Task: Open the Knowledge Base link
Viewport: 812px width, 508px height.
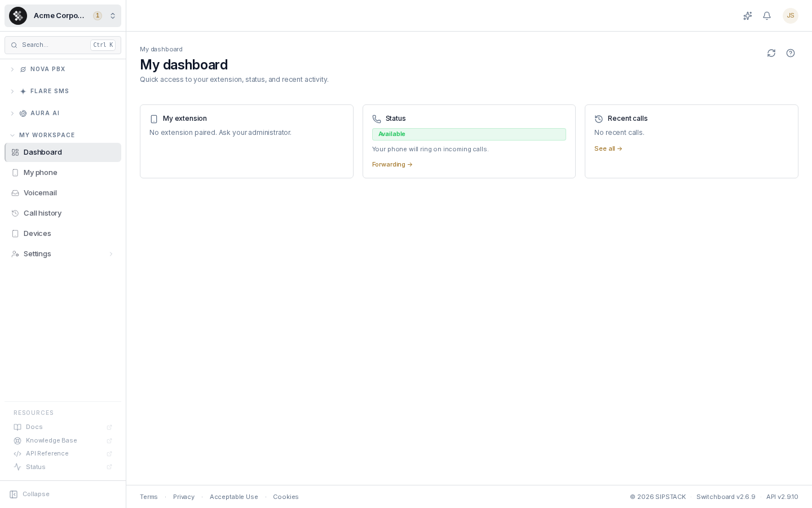Action: (x=63, y=441)
